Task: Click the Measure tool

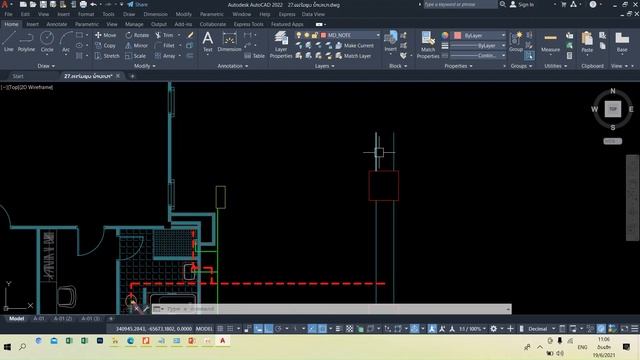Action: 550,42
